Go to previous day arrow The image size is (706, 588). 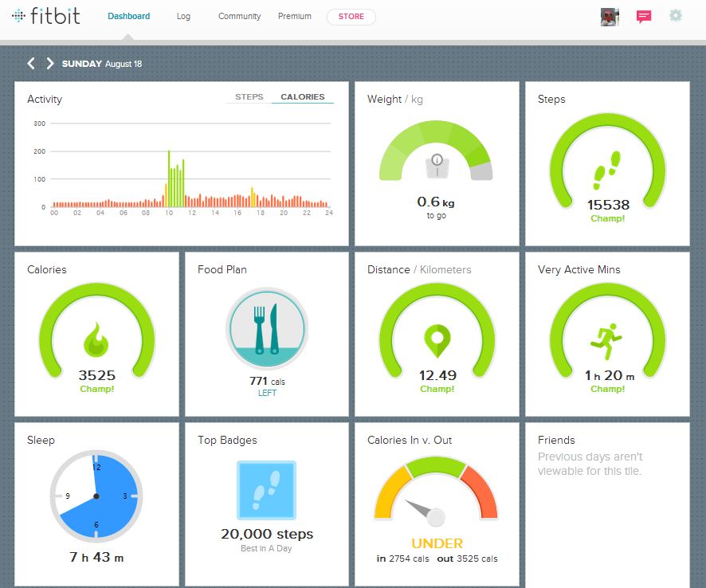[31, 64]
